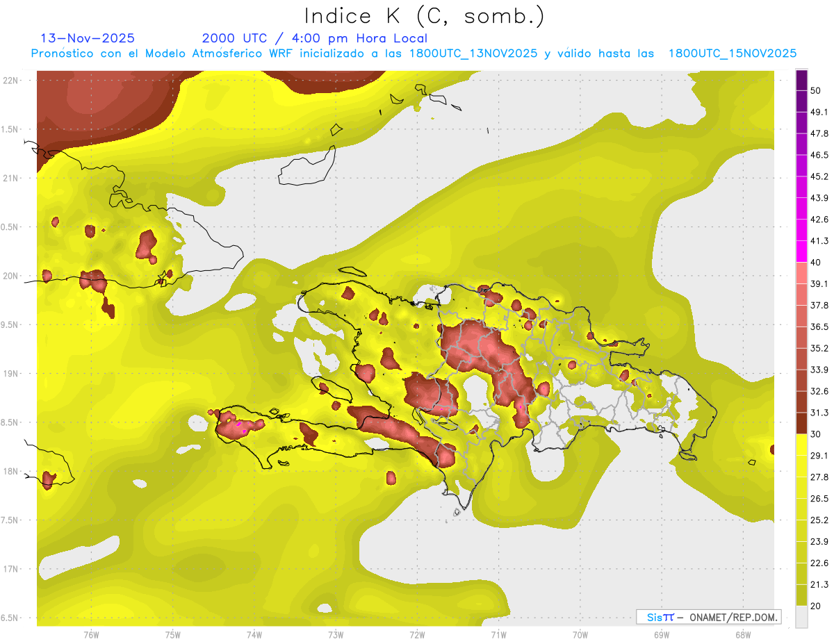
Task: Click the '68W' longitude label
Action: point(742,635)
